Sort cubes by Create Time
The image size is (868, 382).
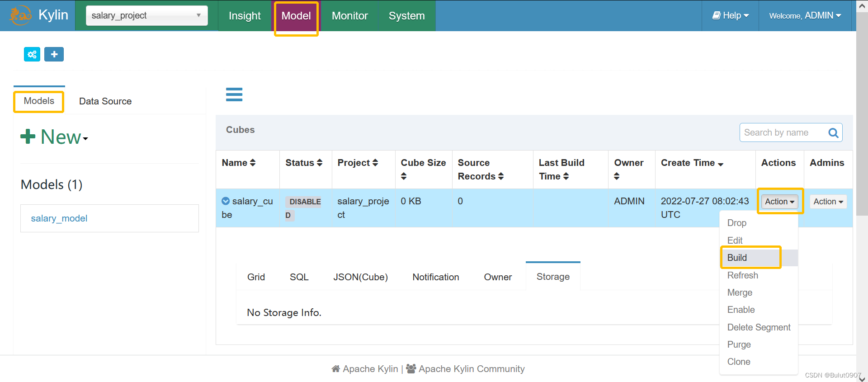coord(692,163)
